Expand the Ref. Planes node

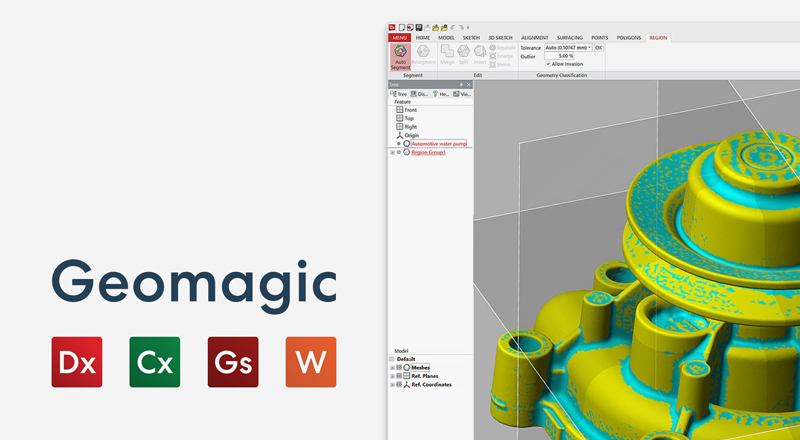[x=392, y=376]
